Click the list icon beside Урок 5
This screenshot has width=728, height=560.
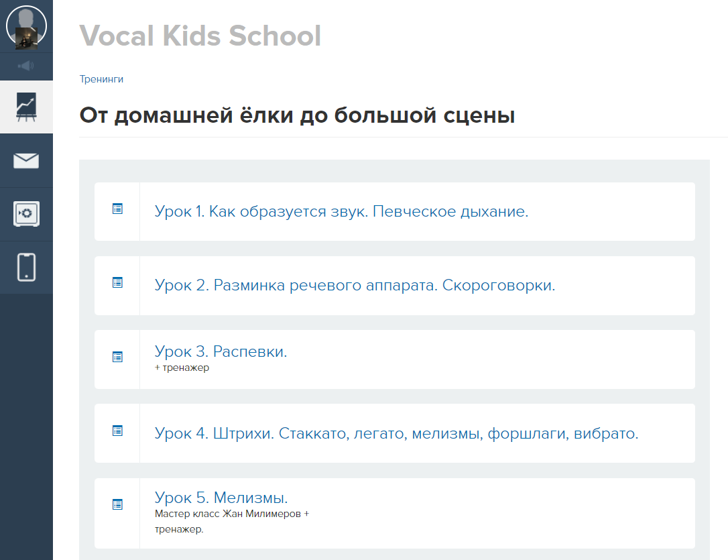click(x=117, y=504)
